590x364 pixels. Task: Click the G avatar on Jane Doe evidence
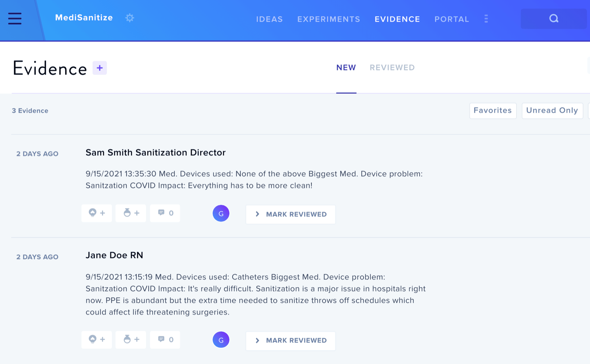click(x=221, y=340)
